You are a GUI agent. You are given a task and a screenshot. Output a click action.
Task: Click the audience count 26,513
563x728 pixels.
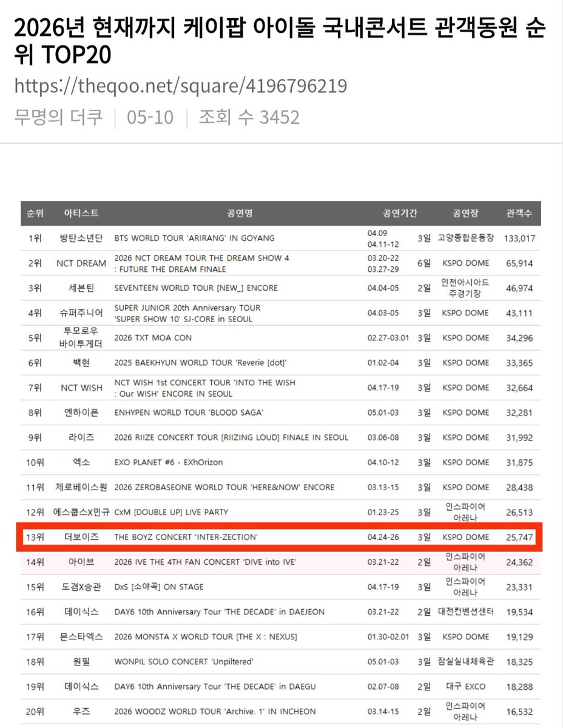click(519, 512)
